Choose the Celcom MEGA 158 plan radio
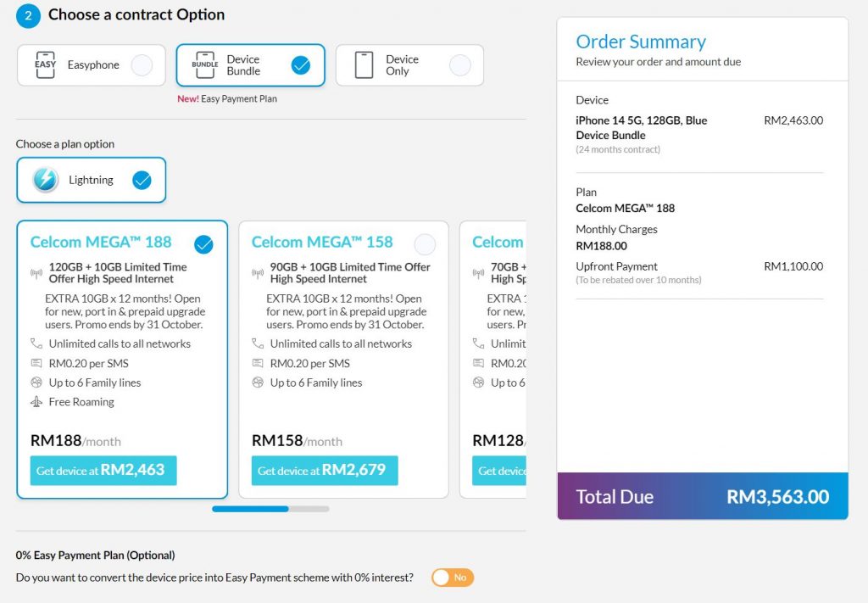The height and width of the screenshot is (603, 868). [x=425, y=245]
